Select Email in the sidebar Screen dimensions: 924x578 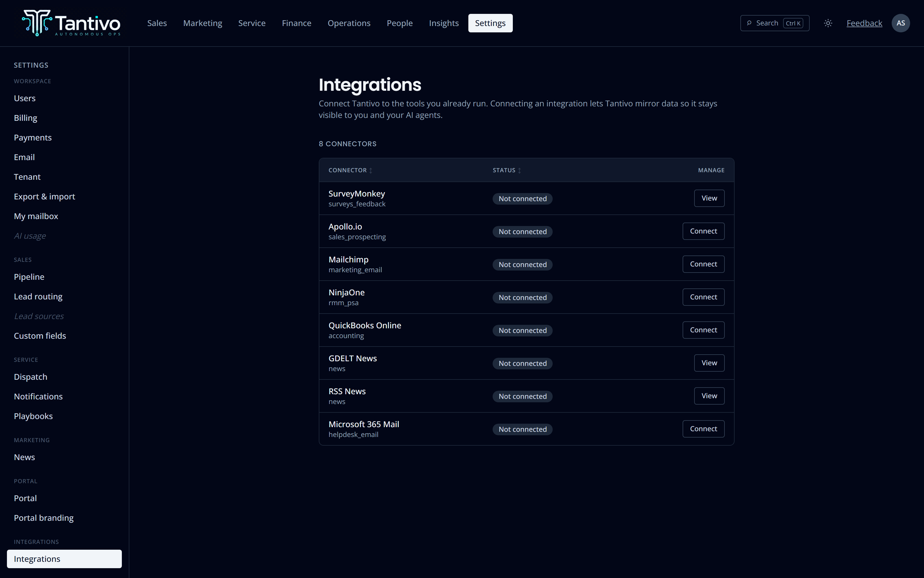pyautogui.click(x=64, y=157)
